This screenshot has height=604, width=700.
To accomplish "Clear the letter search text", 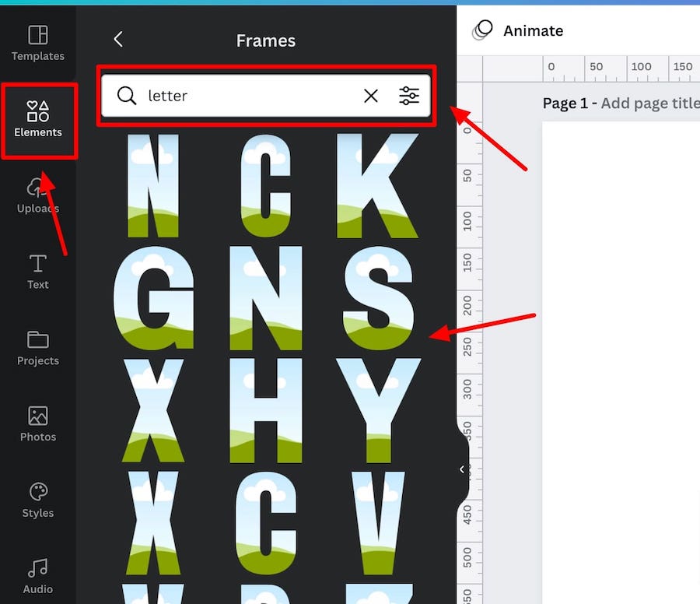I will (x=370, y=96).
